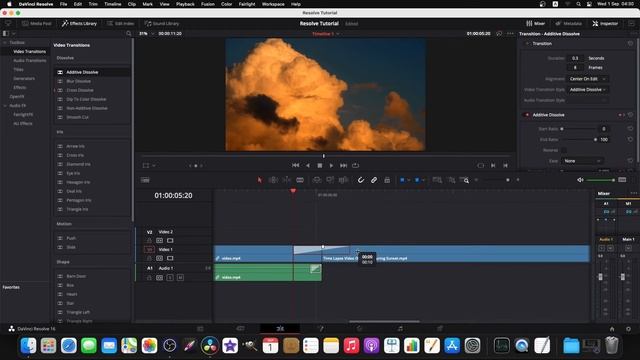
Task: Open the Playback menu in menu bar
Action: point(185,4)
